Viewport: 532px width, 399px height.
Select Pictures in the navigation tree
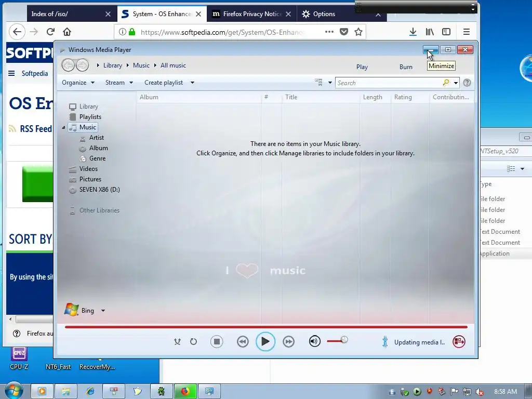click(90, 179)
